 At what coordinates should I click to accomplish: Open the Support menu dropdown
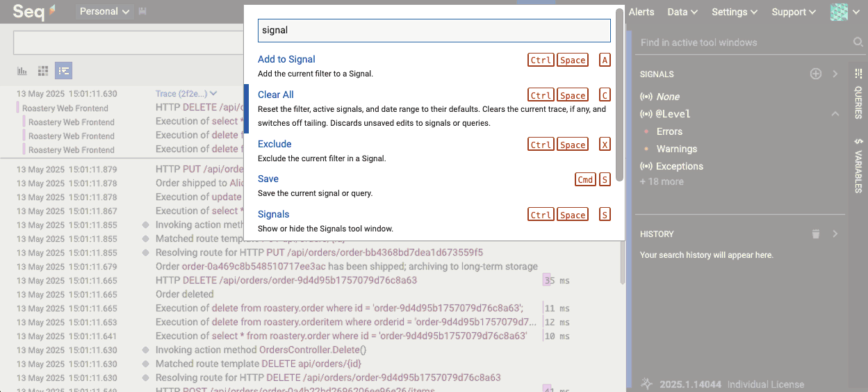click(794, 12)
